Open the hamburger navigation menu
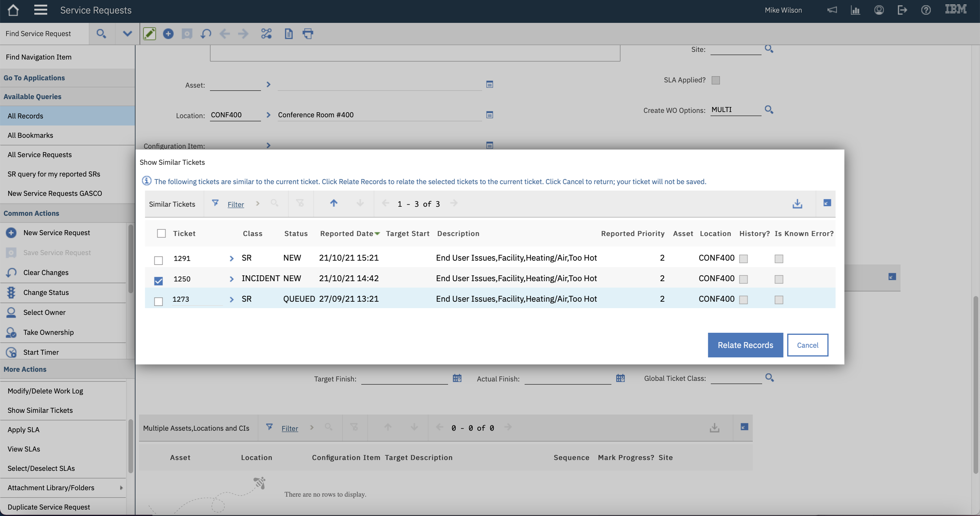The width and height of the screenshot is (980, 516). [x=40, y=10]
